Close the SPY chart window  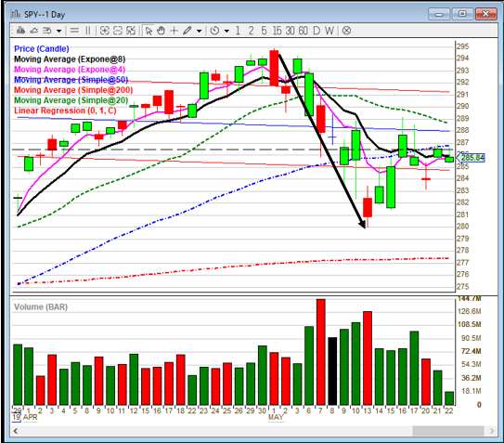pos(485,14)
